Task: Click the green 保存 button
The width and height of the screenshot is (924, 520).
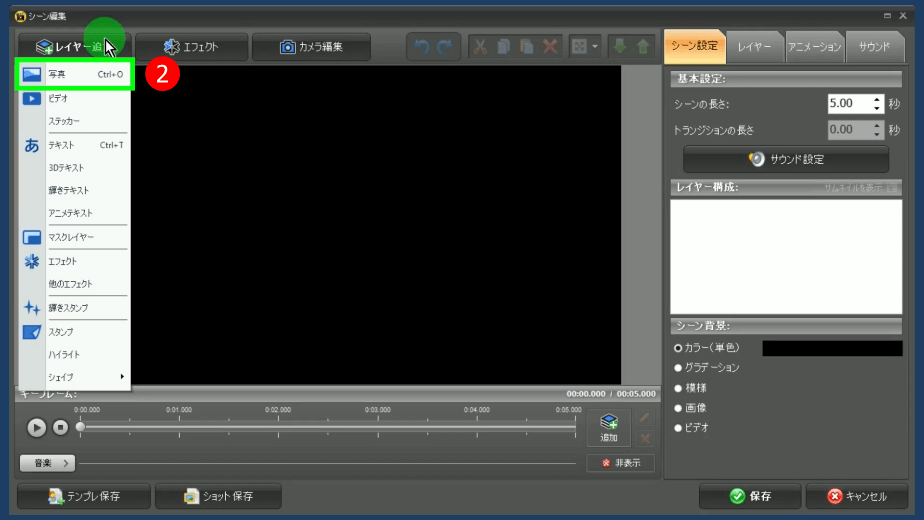Action: pyautogui.click(x=751, y=496)
